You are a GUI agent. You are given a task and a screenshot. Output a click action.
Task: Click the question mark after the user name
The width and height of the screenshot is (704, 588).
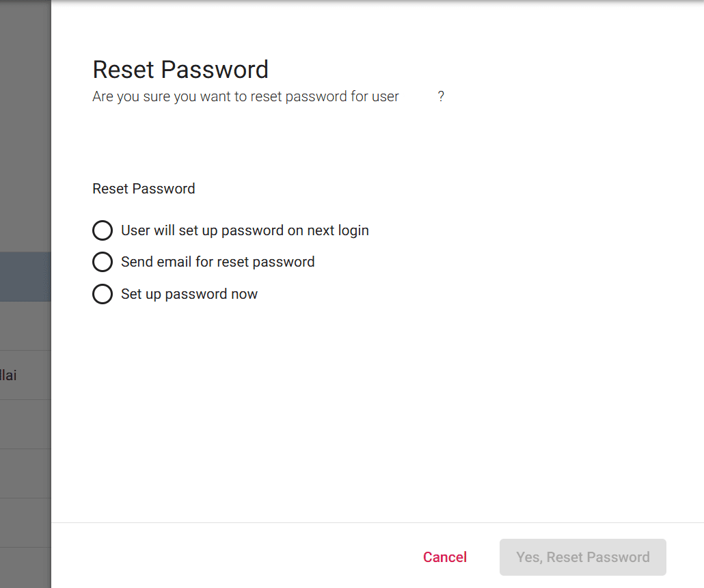pyautogui.click(x=441, y=96)
